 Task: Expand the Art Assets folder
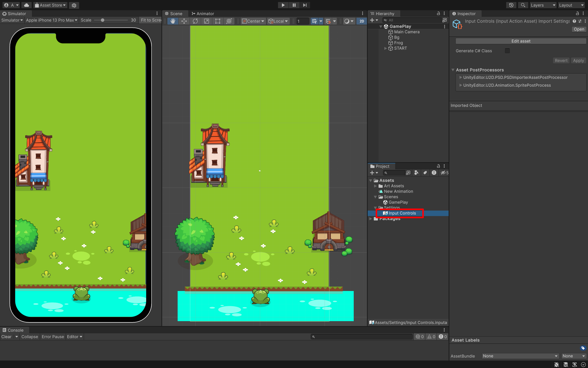pyautogui.click(x=375, y=186)
